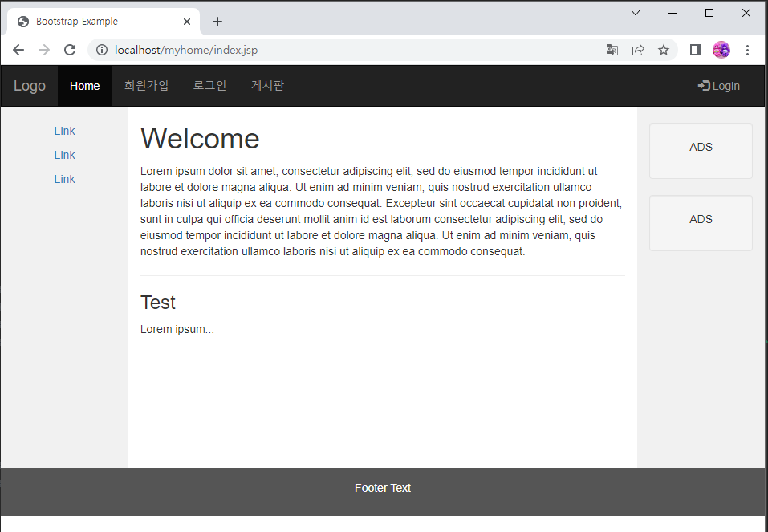Screen dimensions: 768x532
Task: Select Home in the navigation bar
Action: point(85,86)
